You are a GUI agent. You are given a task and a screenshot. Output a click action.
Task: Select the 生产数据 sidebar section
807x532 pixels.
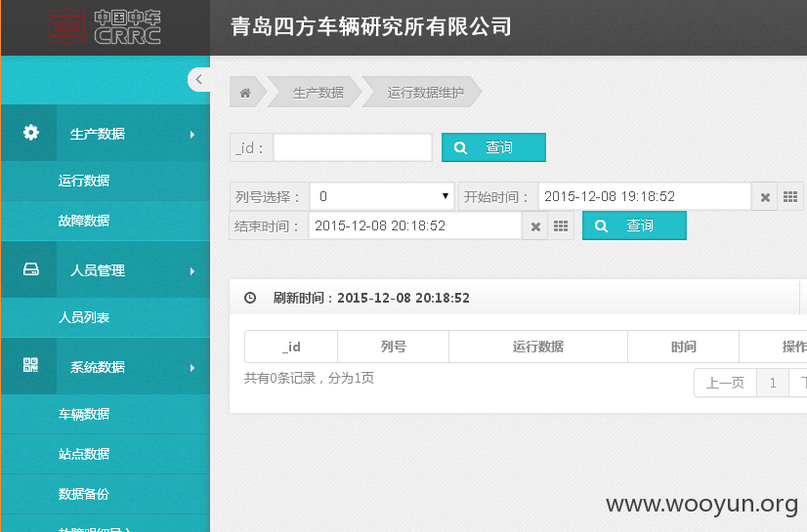pyautogui.click(x=106, y=134)
